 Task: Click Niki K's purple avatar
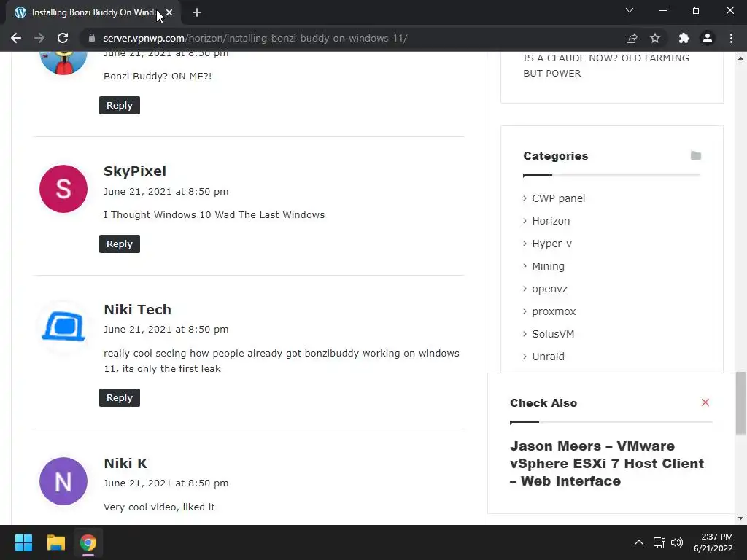63,481
